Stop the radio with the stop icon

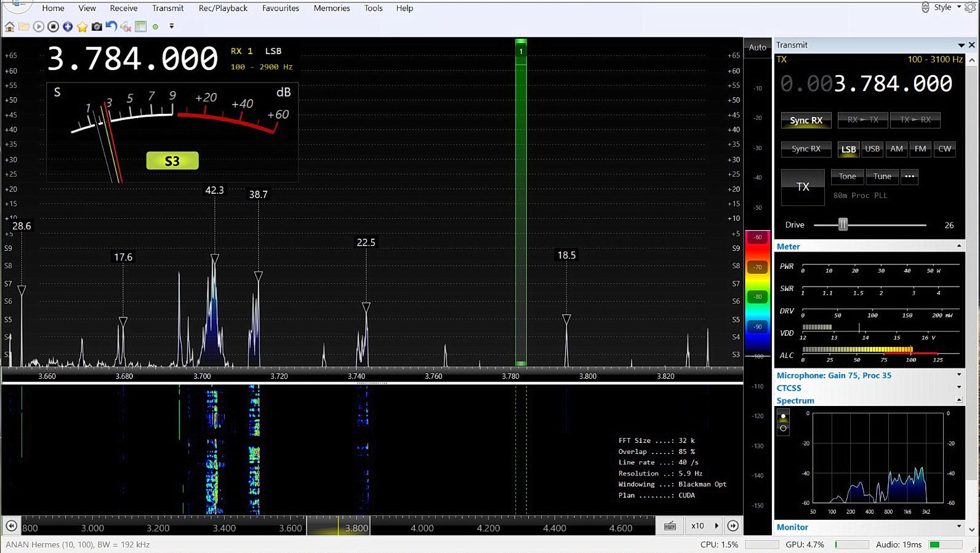[54, 26]
